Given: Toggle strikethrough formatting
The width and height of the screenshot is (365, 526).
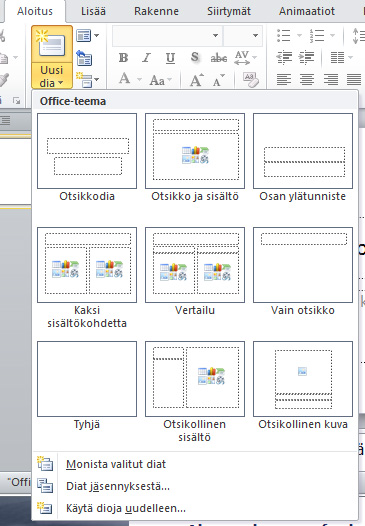Looking at the screenshot, I should [x=219, y=58].
